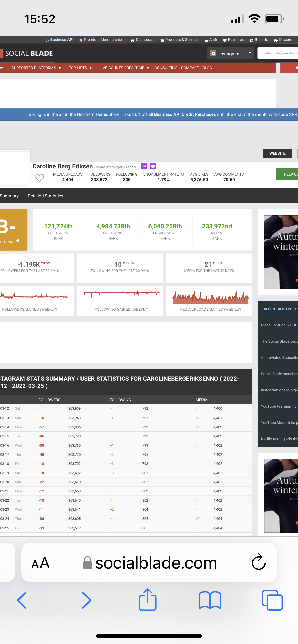298x644 pixels.
Task: Click the 1.79% engagement rate value
Action: (x=164, y=180)
